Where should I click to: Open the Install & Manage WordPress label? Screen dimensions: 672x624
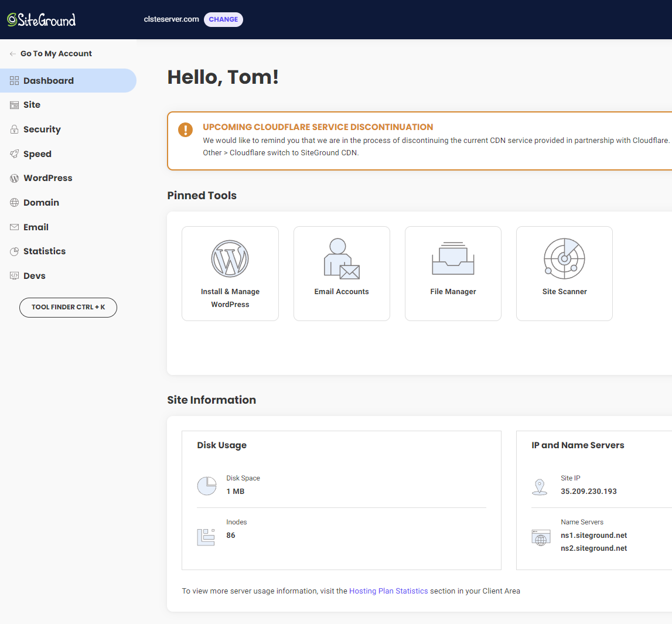point(230,298)
